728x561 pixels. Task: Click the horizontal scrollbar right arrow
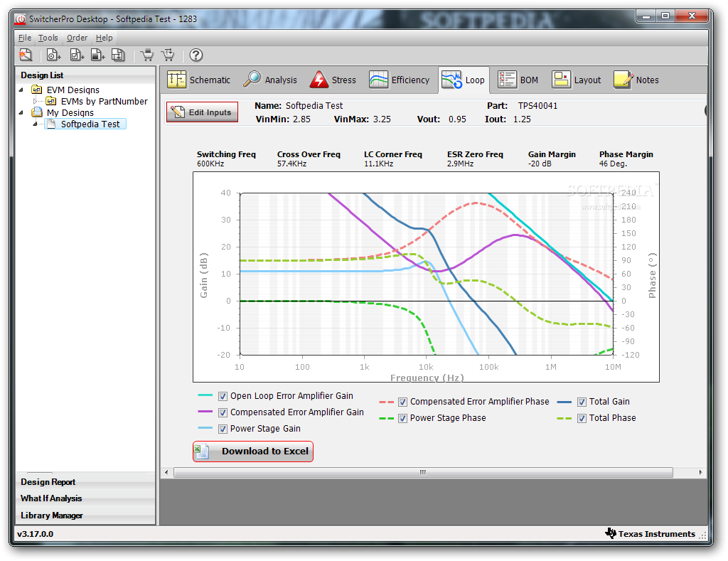coord(700,472)
